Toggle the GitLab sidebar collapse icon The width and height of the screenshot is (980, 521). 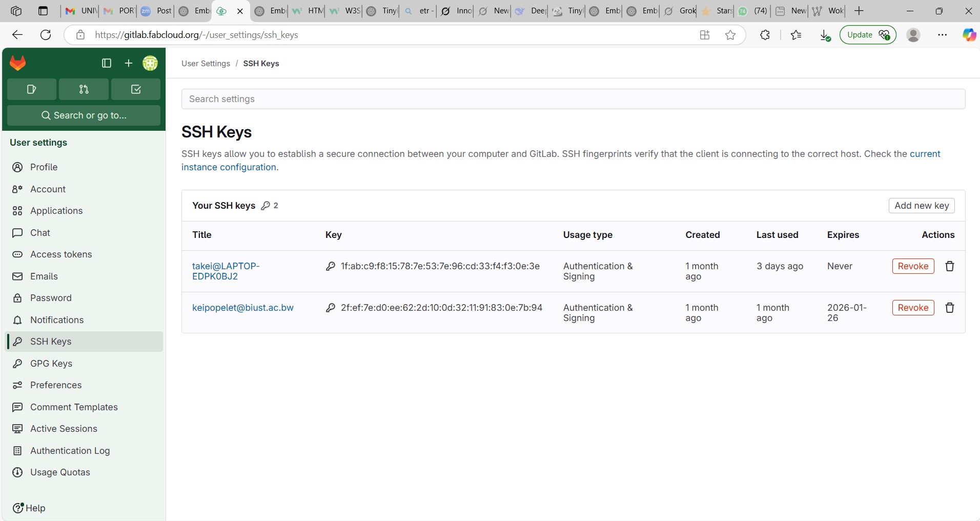click(x=107, y=63)
